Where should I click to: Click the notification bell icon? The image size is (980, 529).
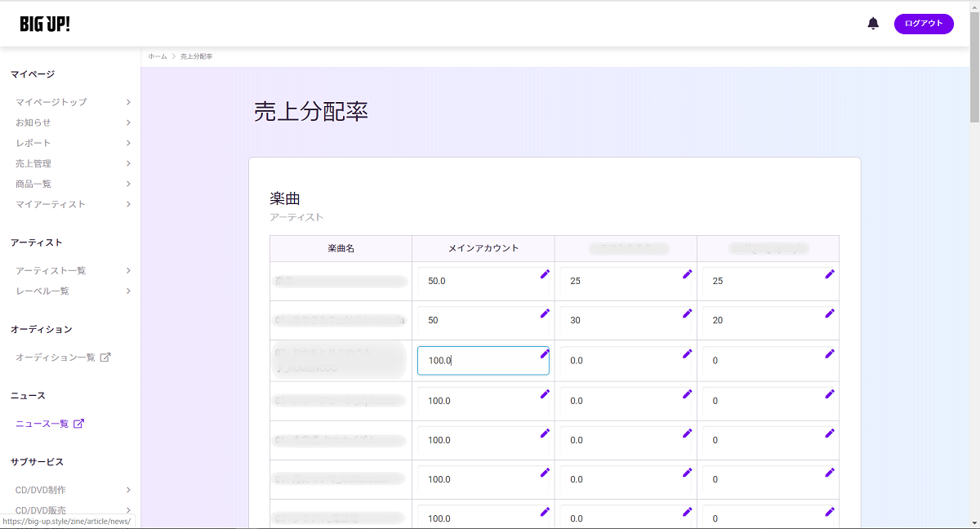[x=873, y=24]
